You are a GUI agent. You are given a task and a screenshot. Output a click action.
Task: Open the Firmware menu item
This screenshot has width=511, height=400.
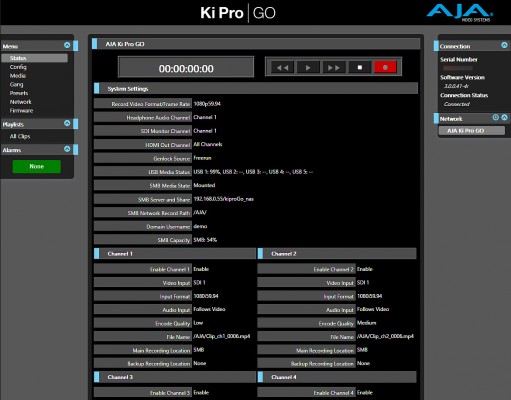(x=21, y=110)
